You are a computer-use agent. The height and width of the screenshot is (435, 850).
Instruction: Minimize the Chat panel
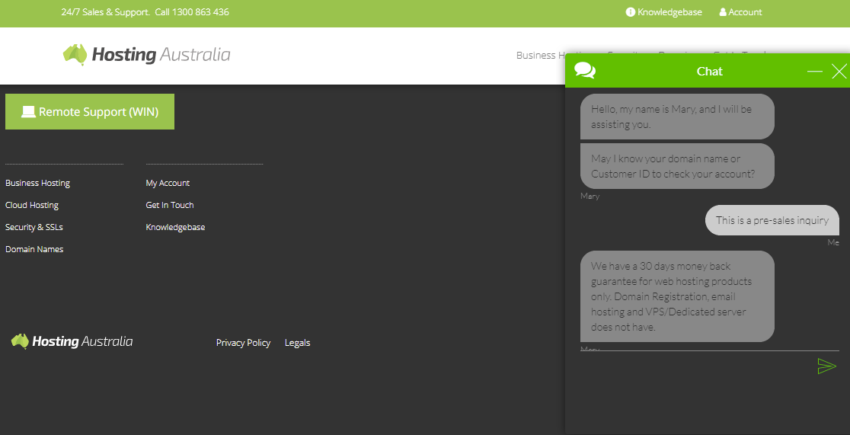815,71
